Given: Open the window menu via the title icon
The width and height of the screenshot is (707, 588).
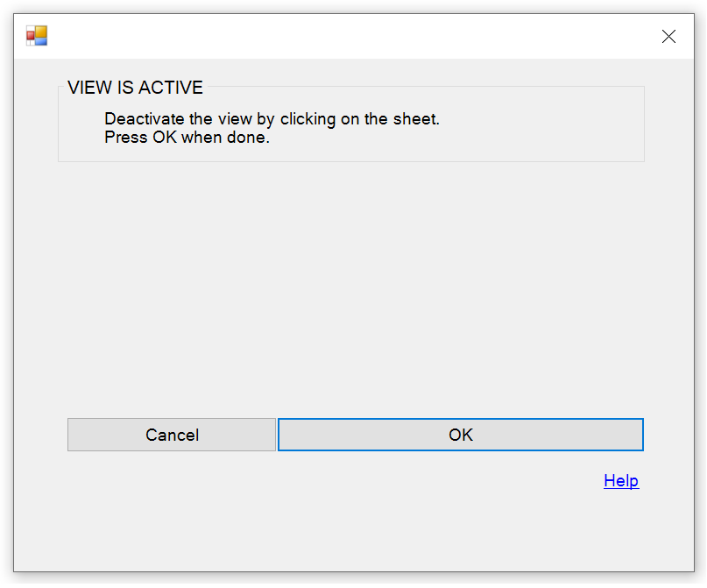Looking at the screenshot, I should point(37,36).
